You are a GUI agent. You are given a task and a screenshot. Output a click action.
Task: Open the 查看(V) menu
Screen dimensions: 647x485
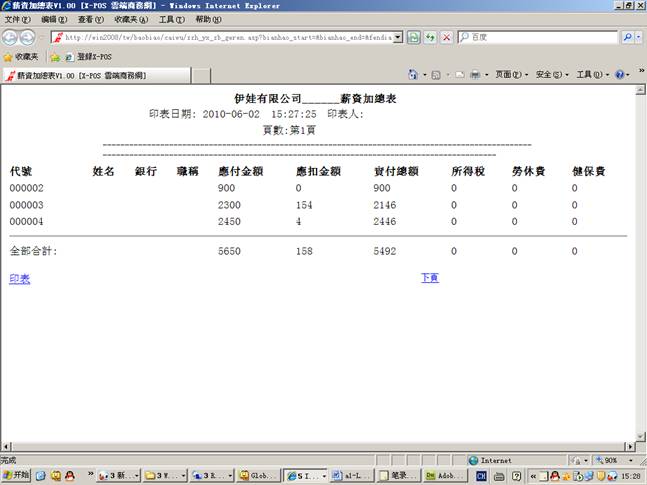tap(92, 19)
